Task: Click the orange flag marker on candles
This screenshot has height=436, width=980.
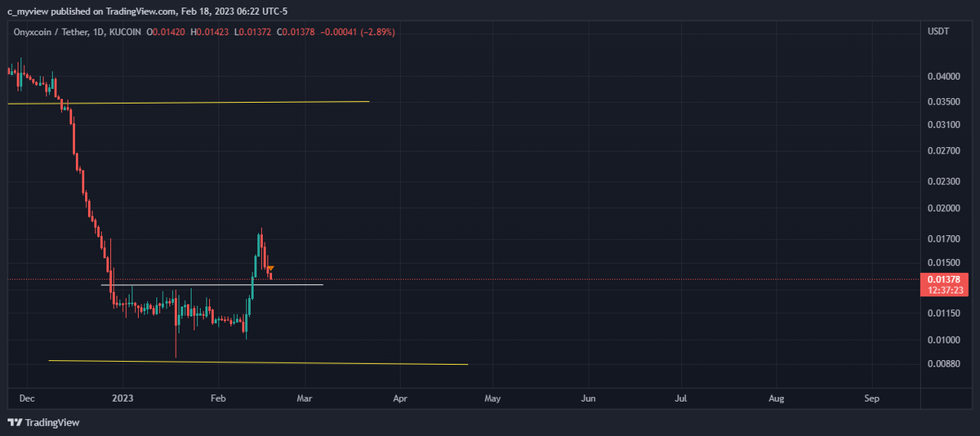Action: pos(270,269)
